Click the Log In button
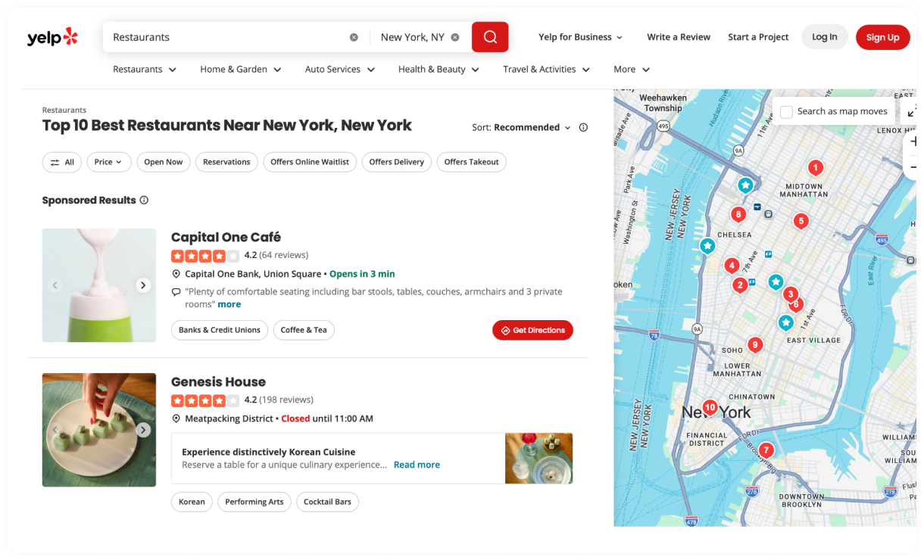This screenshot has height=560, width=924. 825,37
